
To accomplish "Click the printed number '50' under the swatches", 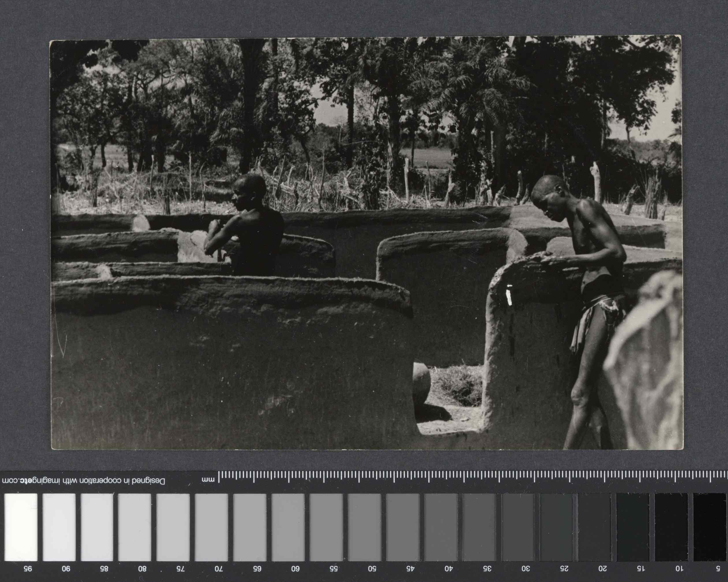I will click(372, 569).
